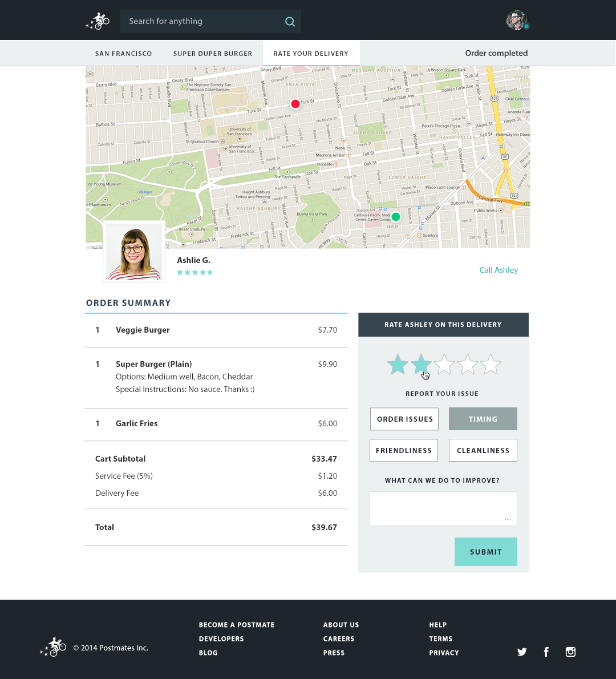Click the Garlic Fries item name

click(136, 423)
